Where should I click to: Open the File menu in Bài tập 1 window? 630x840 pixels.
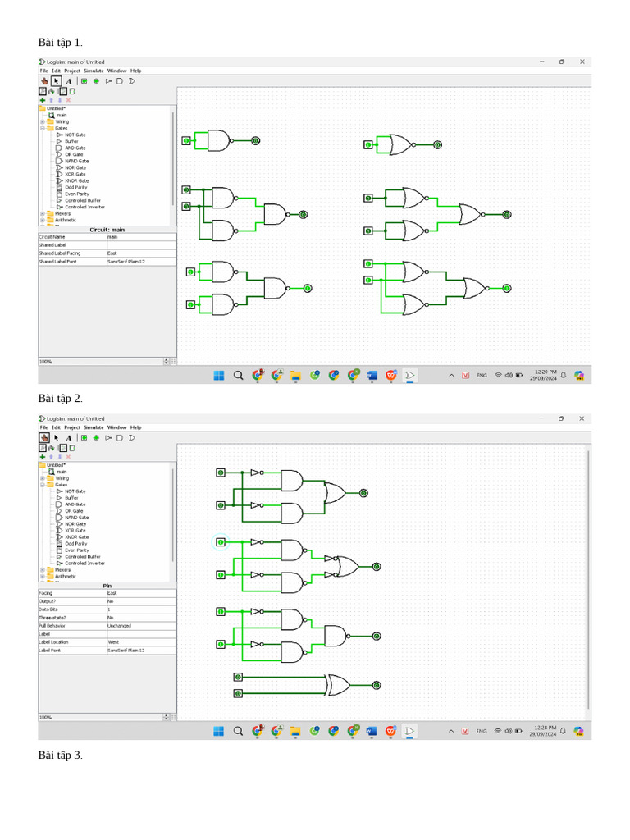tap(44, 71)
